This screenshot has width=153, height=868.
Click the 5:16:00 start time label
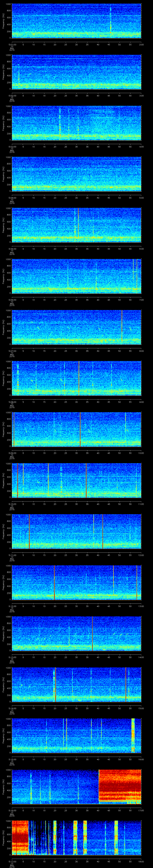[12, 810]
